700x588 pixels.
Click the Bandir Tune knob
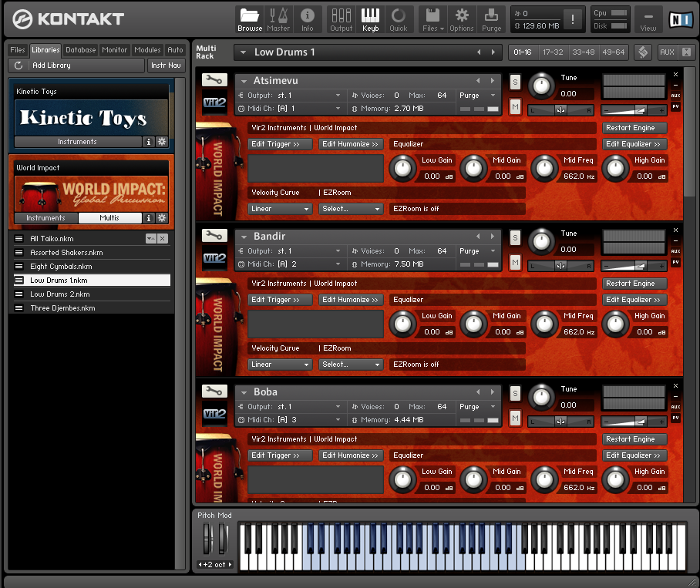click(x=541, y=241)
